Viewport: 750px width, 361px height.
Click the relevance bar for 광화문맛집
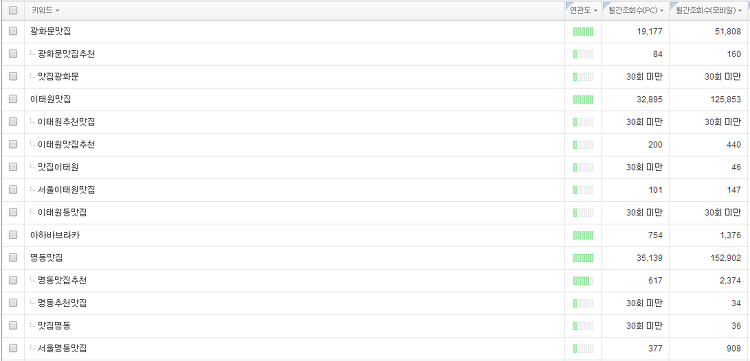point(583,32)
